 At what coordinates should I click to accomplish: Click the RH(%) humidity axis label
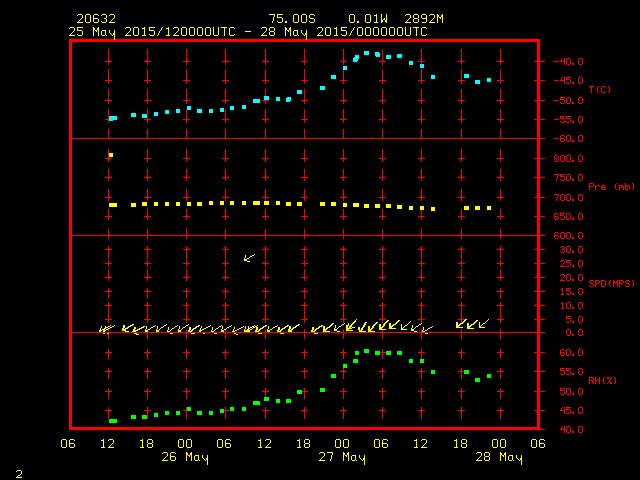tap(598, 381)
